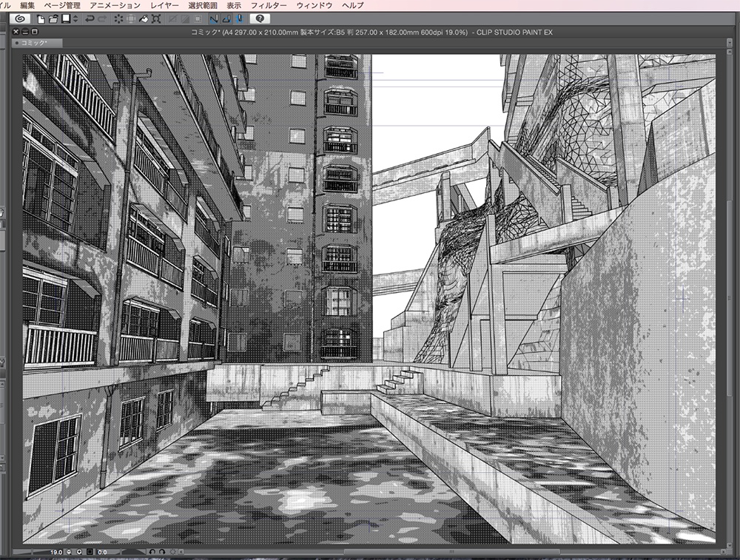Click the zoom slider at the canvas bottom
The height and width of the screenshot is (560, 740).
coord(32,552)
